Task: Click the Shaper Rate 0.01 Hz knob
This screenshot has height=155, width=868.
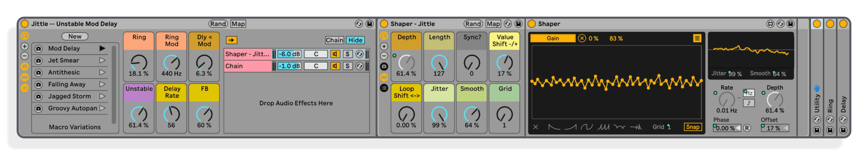Action: tap(727, 100)
